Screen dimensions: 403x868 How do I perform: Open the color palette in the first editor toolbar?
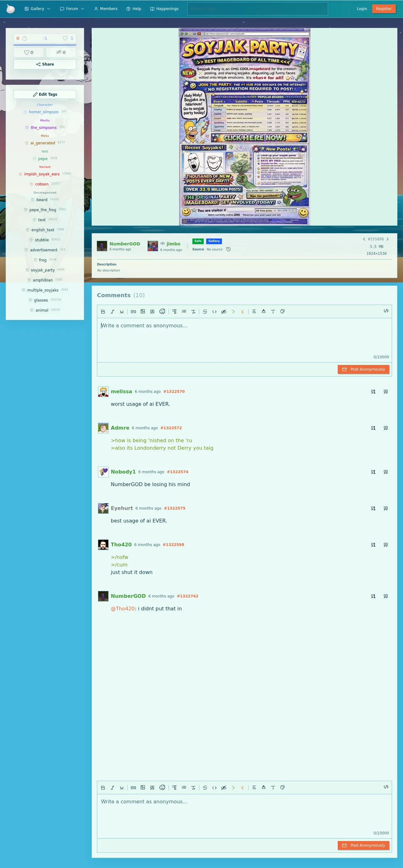pyautogui.click(x=282, y=311)
